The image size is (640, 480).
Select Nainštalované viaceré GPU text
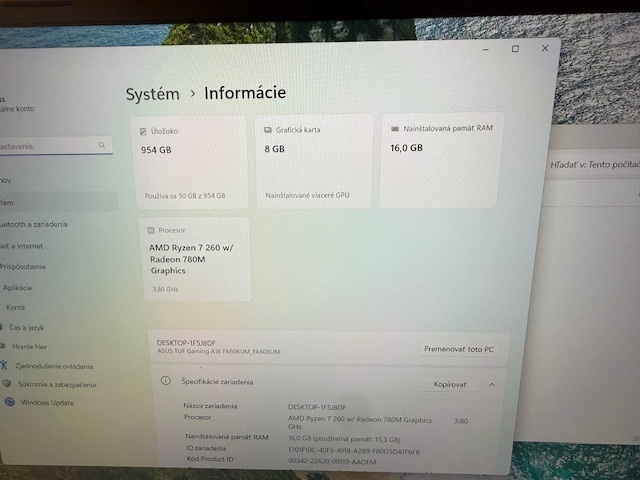point(307,195)
